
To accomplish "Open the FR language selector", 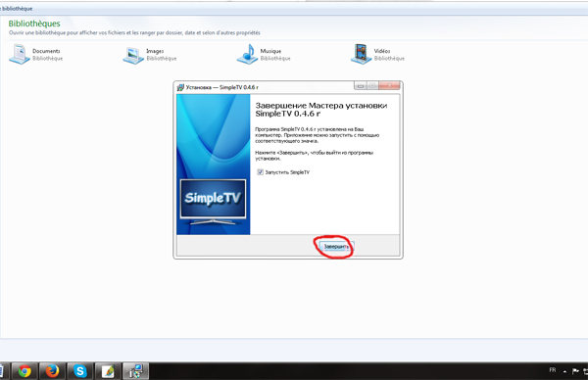I will 553,370.
